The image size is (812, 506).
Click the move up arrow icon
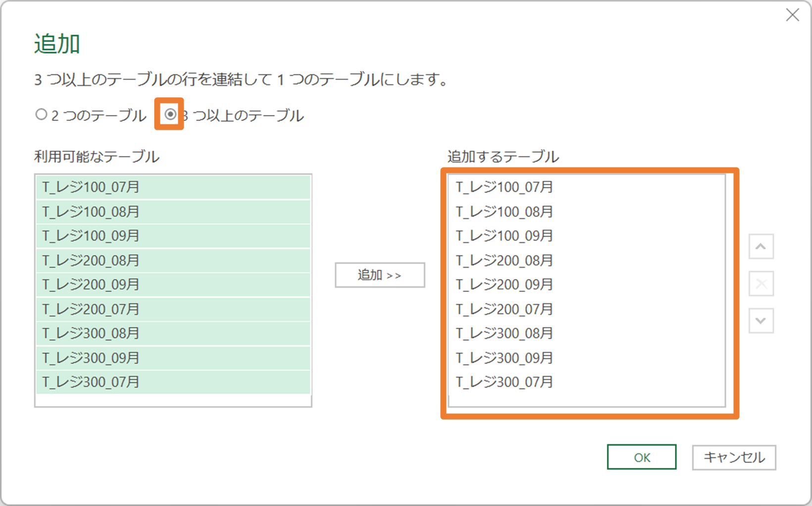click(761, 247)
